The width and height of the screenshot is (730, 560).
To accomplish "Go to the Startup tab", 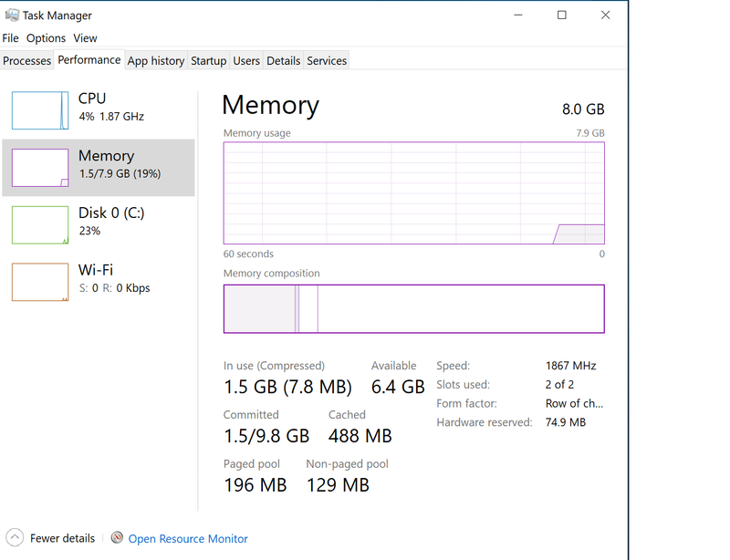I will click(208, 61).
